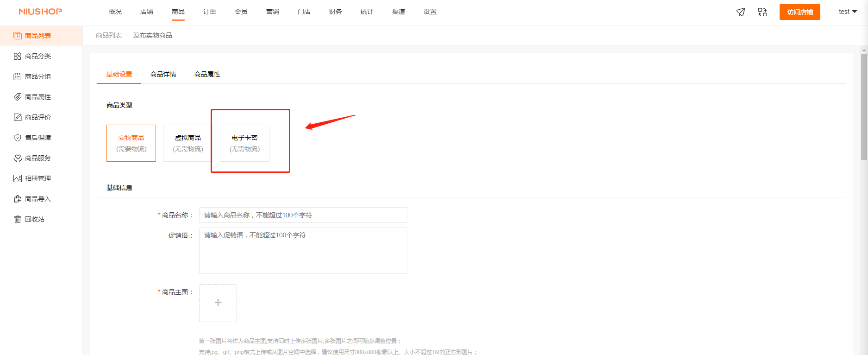Focus the 促销语 text area

(303, 251)
